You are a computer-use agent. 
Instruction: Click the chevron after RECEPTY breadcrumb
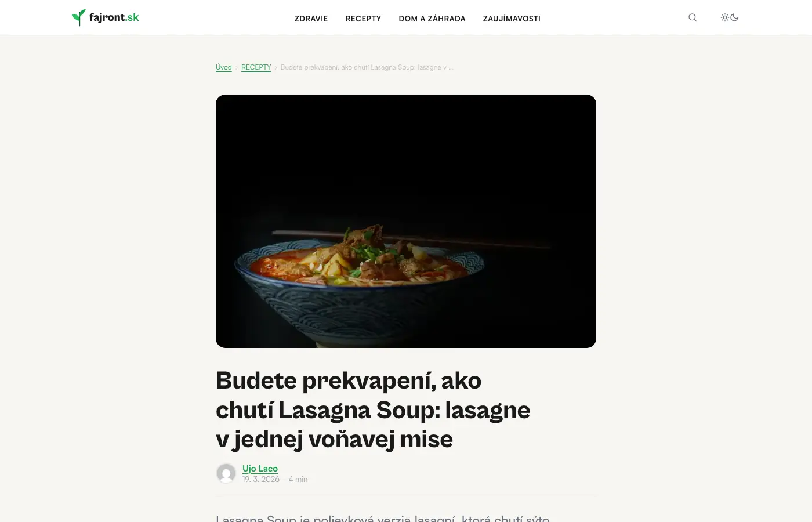point(276,68)
